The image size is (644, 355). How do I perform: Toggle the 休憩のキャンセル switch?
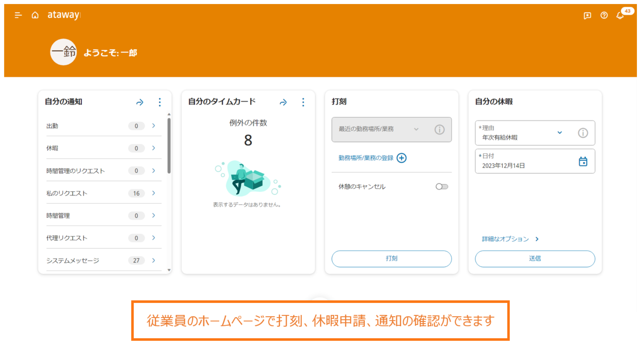pyautogui.click(x=442, y=186)
